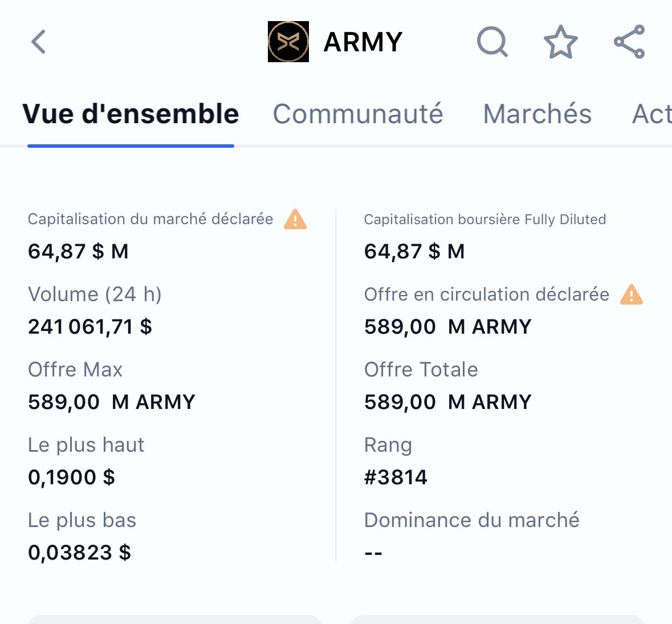The height and width of the screenshot is (624, 672).
Task: Share the ARMY page
Action: pos(629,42)
